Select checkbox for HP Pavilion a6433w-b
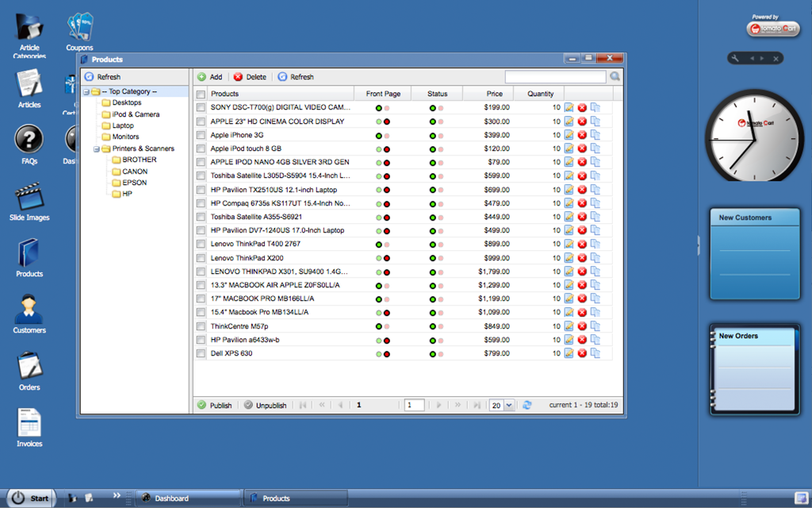This screenshot has width=812, height=508. coord(201,340)
